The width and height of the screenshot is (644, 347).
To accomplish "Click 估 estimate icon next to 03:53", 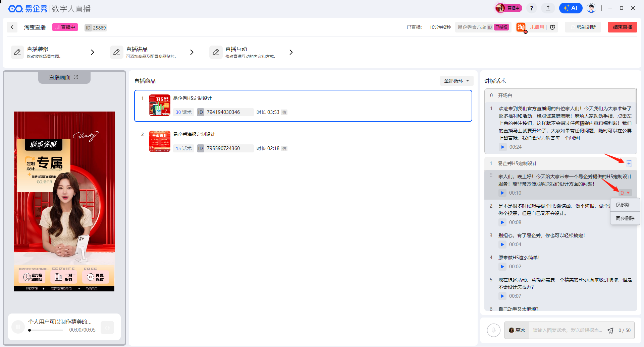I will click(284, 112).
